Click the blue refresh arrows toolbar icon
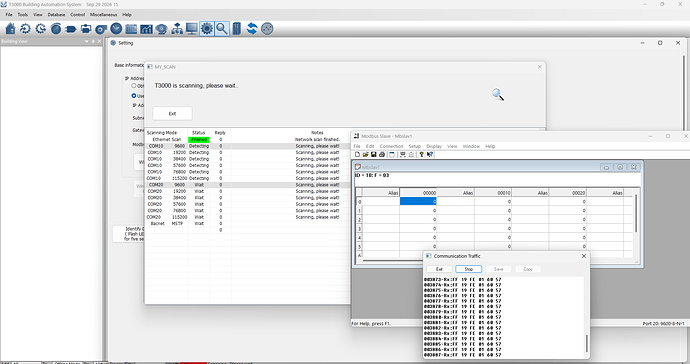 tap(252, 29)
